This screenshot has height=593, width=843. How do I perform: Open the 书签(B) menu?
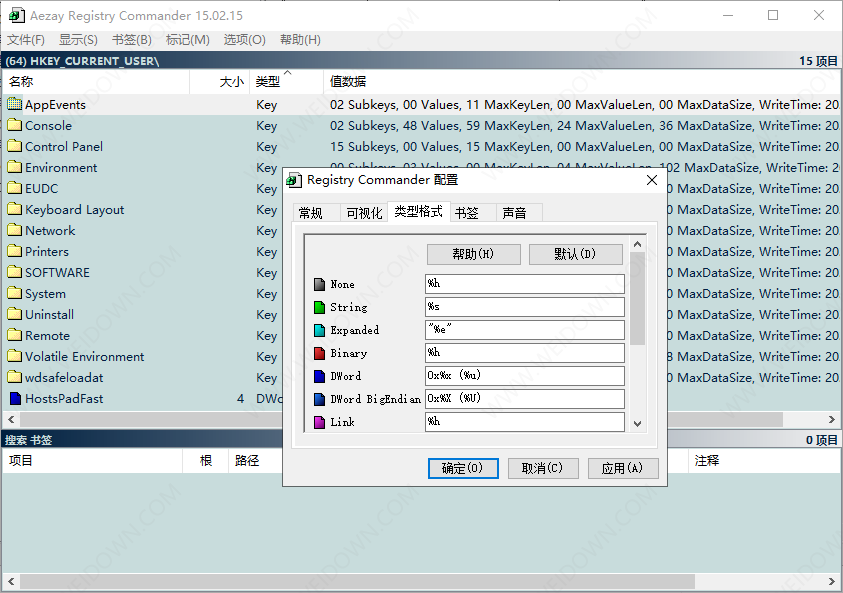tap(132, 40)
